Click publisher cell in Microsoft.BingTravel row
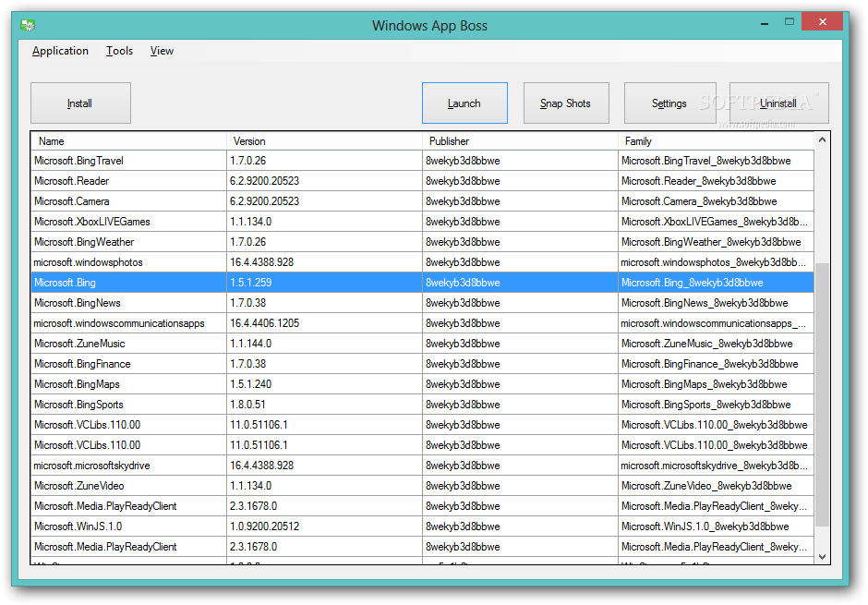868x605 pixels. 520,161
